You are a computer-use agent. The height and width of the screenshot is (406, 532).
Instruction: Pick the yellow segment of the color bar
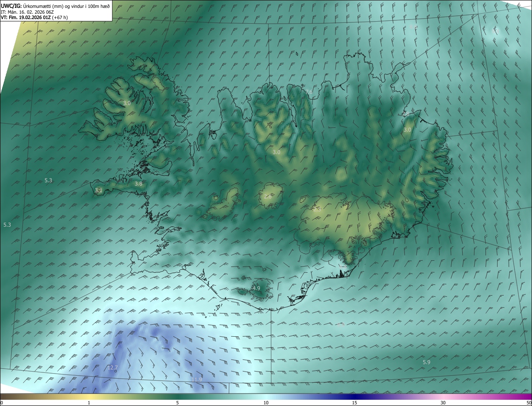point(89,397)
